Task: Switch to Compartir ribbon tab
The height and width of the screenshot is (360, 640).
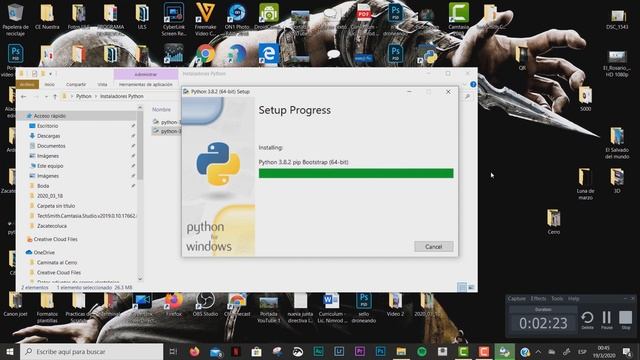Action: (76, 84)
